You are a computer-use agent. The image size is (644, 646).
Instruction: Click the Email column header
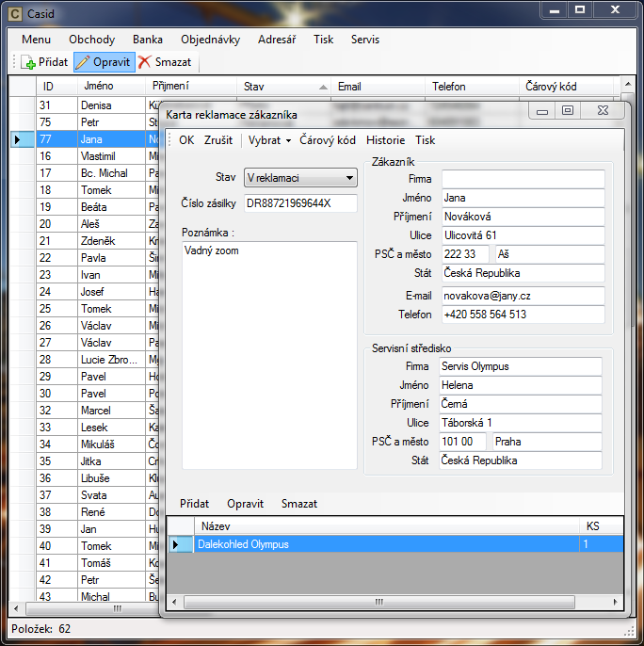(378, 87)
